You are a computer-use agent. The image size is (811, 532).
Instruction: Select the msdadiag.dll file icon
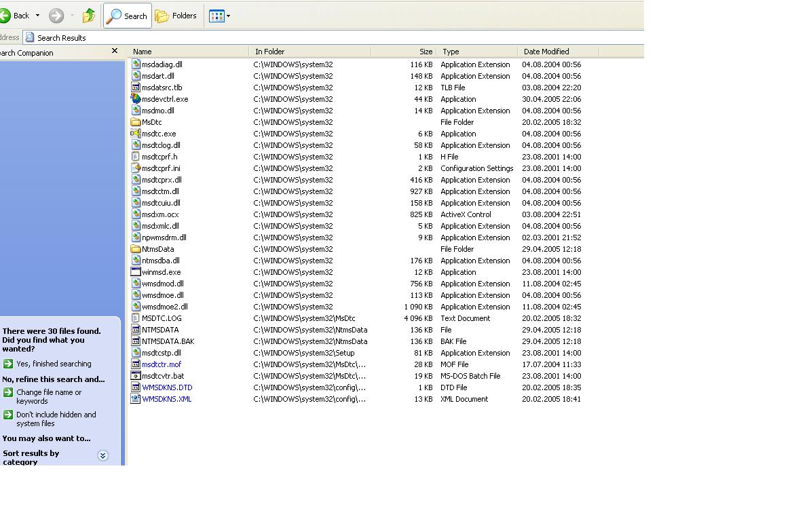(x=136, y=64)
